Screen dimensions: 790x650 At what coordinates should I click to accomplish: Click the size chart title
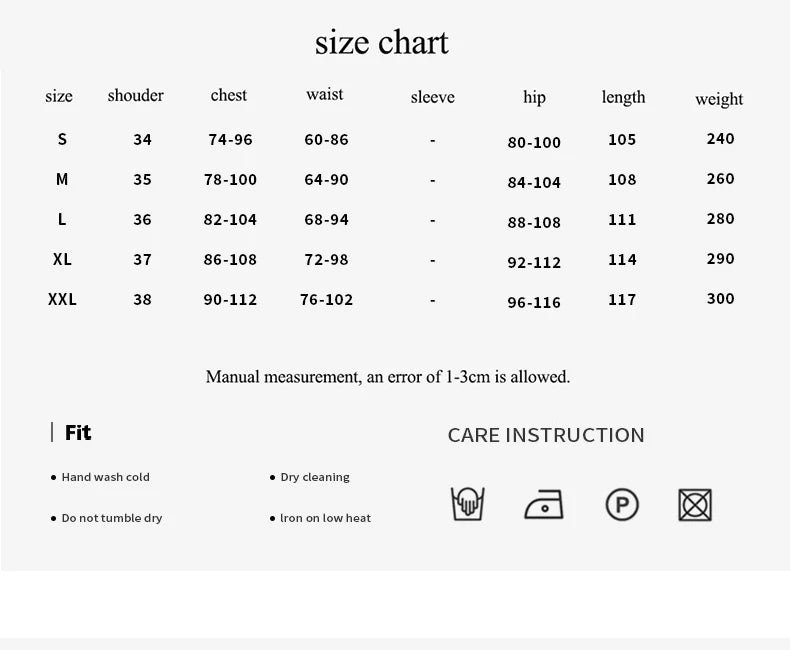(381, 42)
